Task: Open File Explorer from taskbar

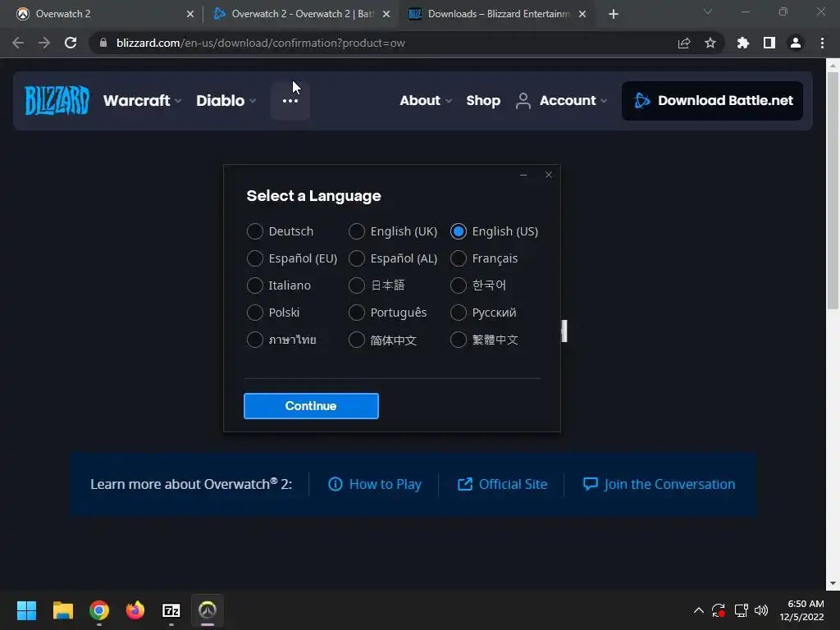Action: [62, 610]
